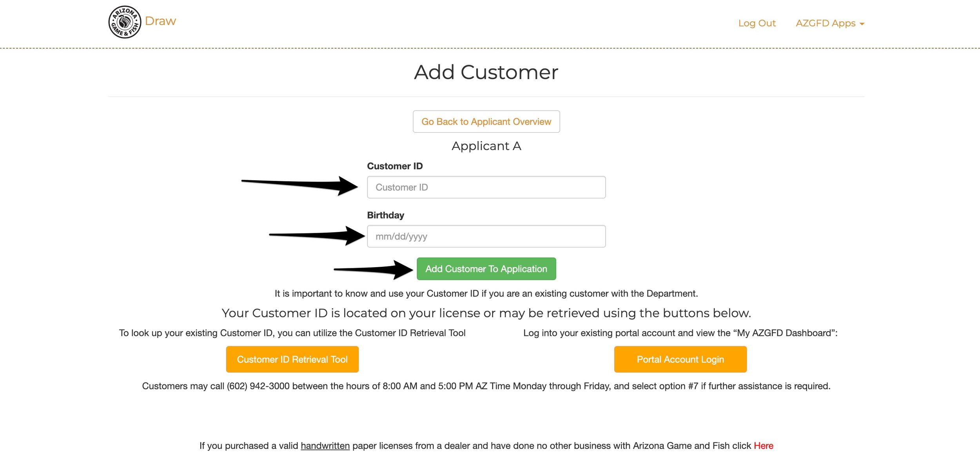This screenshot has width=980, height=456.
Task: Enter date in the Birthday input field
Action: click(486, 236)
